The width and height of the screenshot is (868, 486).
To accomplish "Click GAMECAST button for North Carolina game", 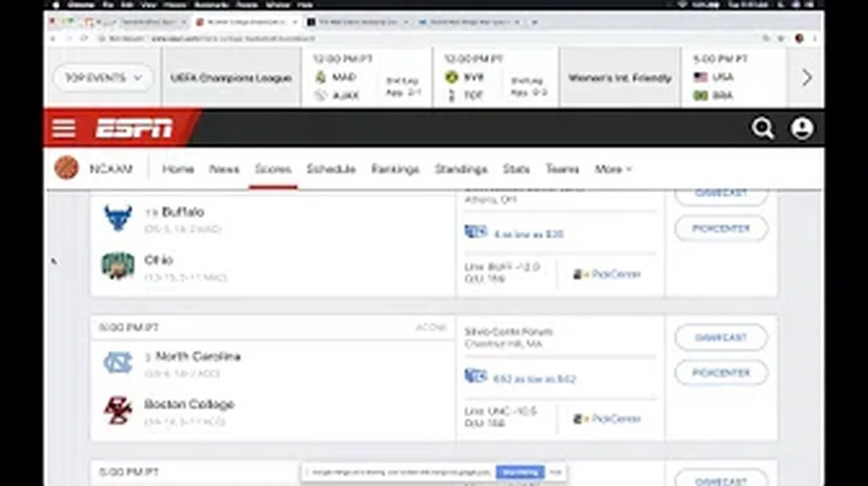I will tap(721, 337).
